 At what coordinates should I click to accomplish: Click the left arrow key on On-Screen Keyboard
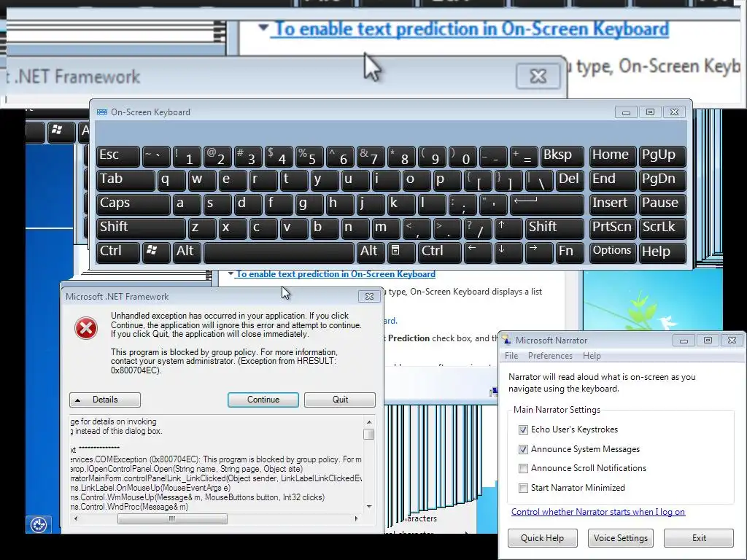477,252
